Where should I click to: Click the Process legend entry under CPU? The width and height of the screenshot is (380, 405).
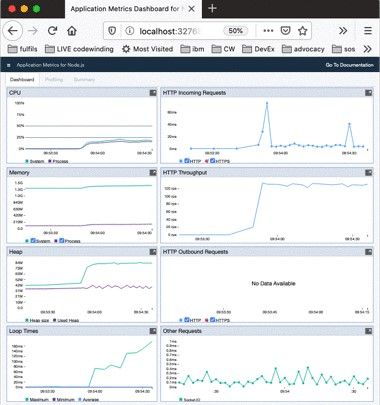pyautogui.click(x=58, y=161)
